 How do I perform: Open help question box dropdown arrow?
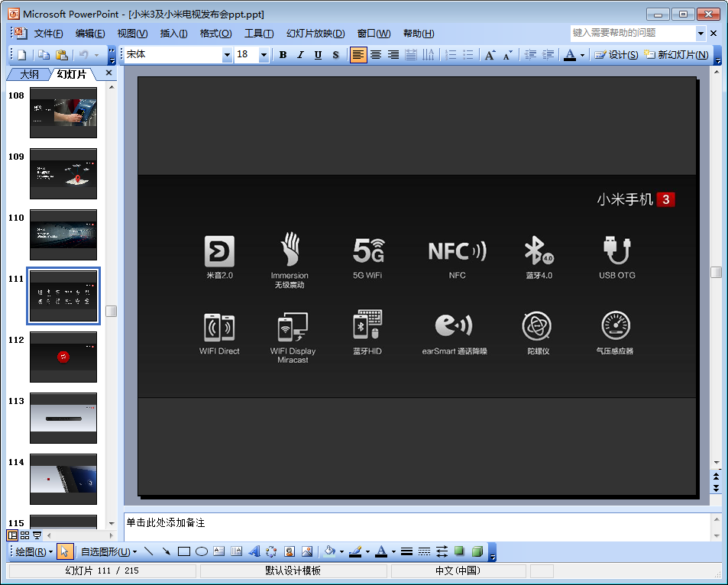(x=700, y=33)
